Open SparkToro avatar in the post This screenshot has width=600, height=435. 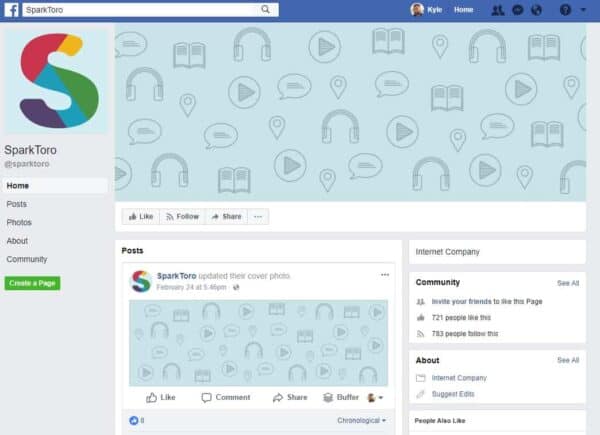click(141, 281)
